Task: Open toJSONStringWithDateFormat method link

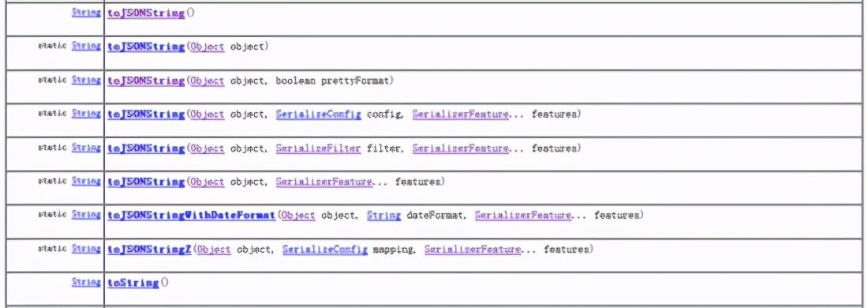Action: click(x=192, y=216)
